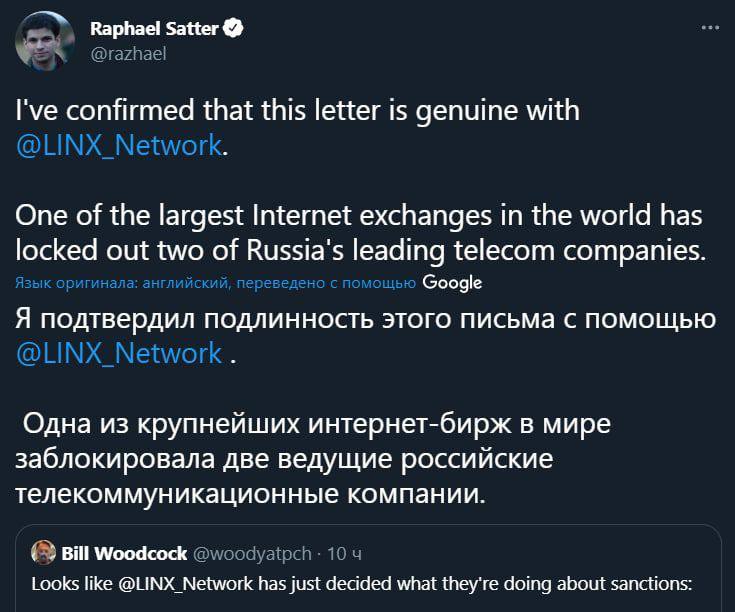
Task: Open the @razhael handle
Action: coord(128,54)
